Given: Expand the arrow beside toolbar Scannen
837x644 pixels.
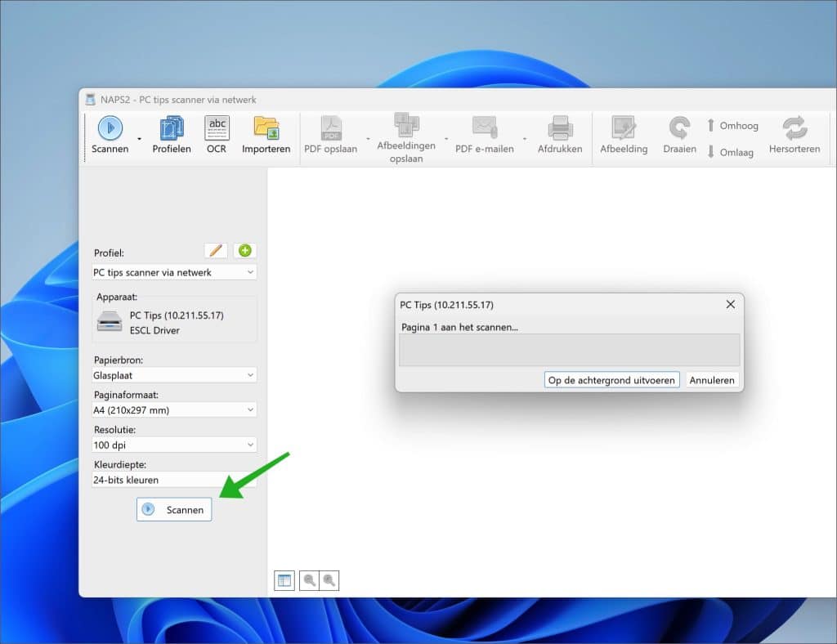Looking at the screenshot, I should click(139, 139).
